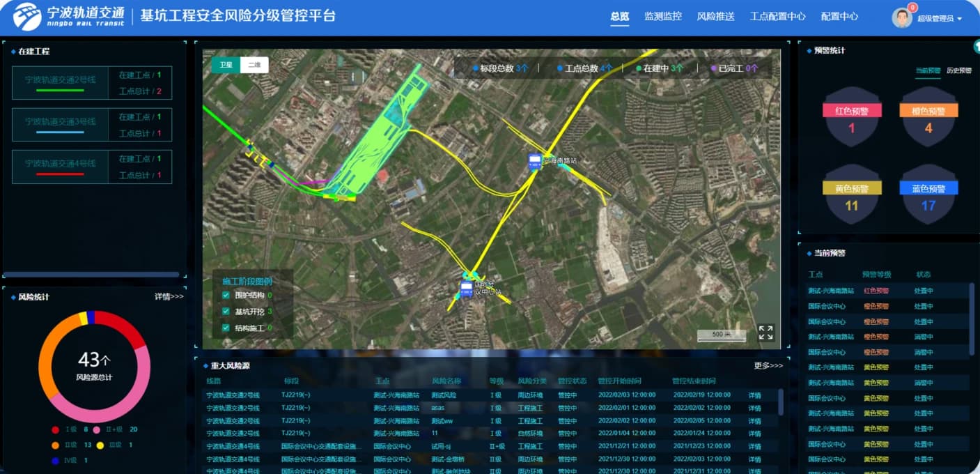Click the fullscreen map expand icon
This screenshot has height=474, width=980.
[765, 332]
